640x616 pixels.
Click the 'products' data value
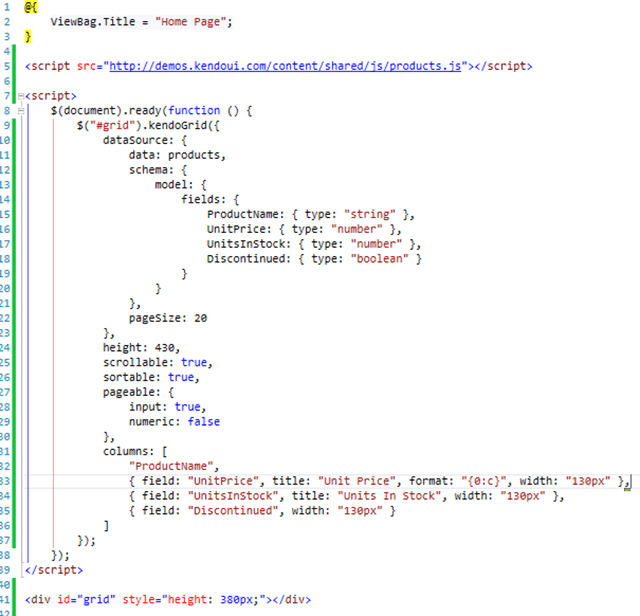pos(196,156)
